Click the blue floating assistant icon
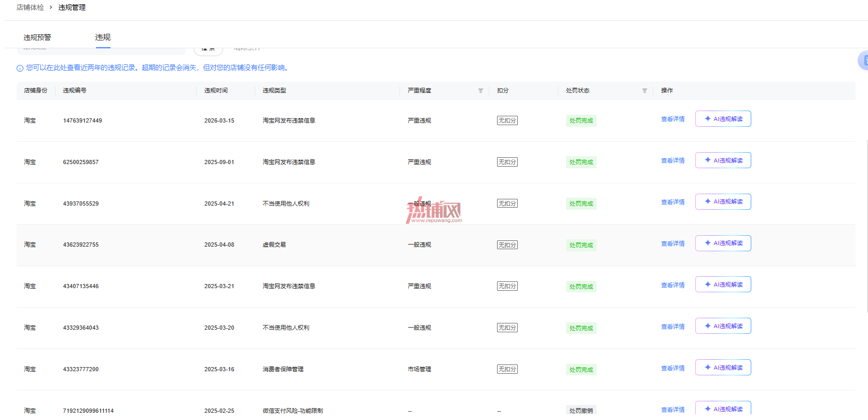Image resolution: width=868 pixels, height=420 pixels. pos(863,60)
